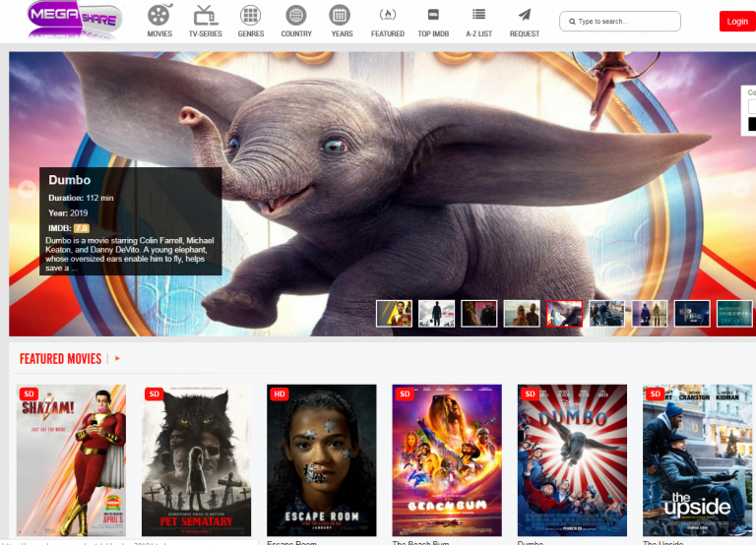Select the last teal carousel thumbnail
The height and width of the screenshot is (545, 756).
[x=734, y=313]
